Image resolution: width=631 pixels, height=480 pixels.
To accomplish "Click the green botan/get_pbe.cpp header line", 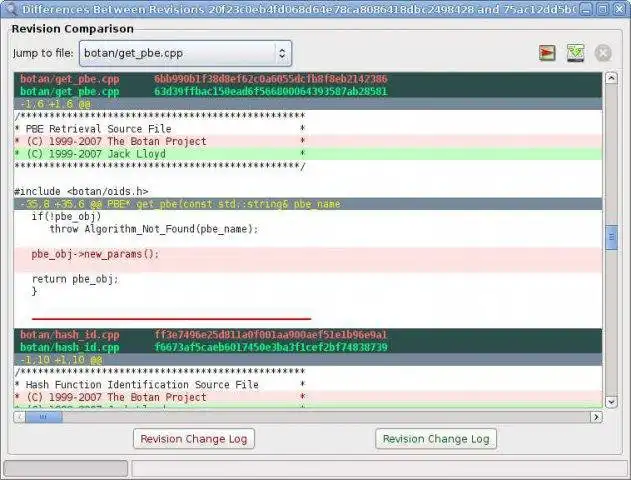I will click(308, 91).
